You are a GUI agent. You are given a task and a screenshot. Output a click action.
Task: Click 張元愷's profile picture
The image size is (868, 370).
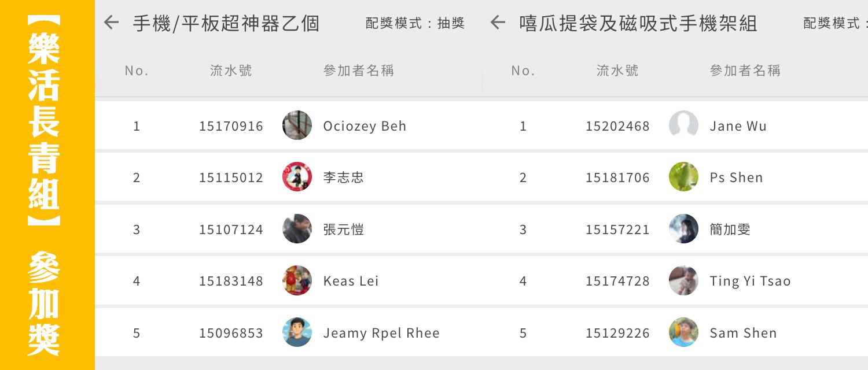(x=297, y=229)
